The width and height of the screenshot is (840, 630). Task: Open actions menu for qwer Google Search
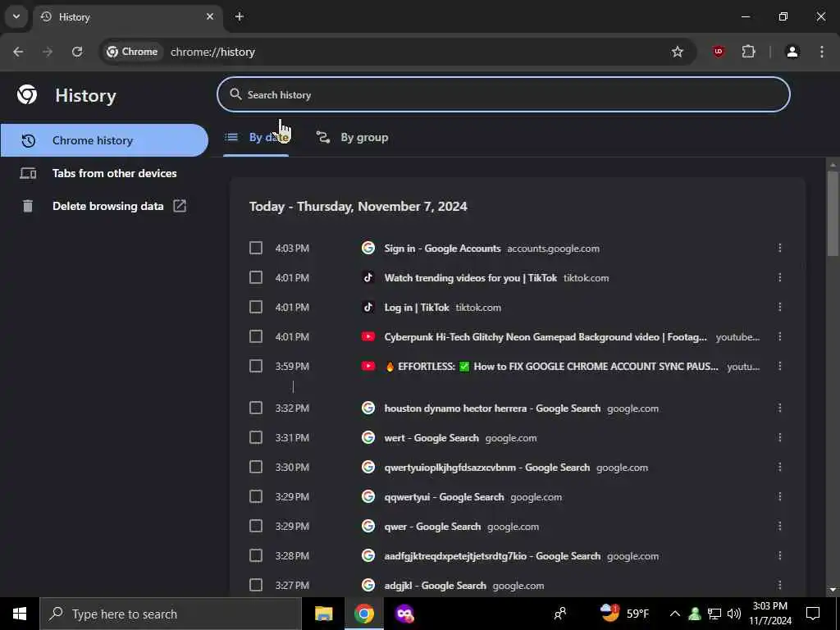(x=779, y=526)
